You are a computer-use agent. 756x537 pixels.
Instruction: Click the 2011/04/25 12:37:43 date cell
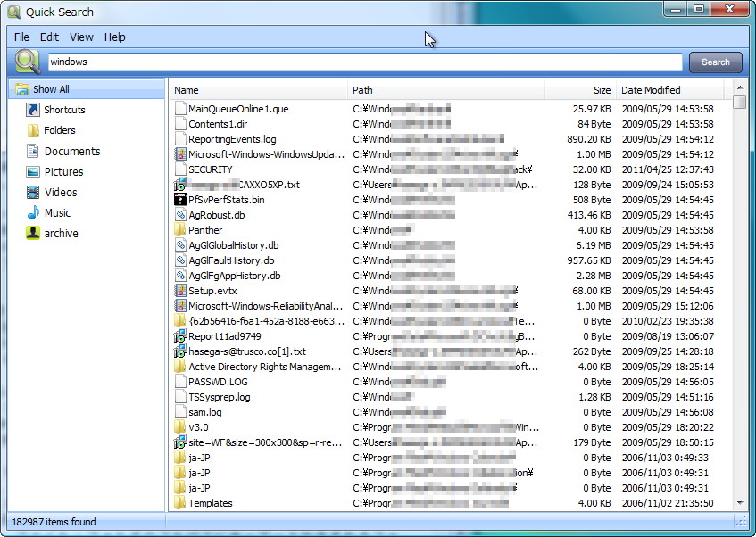668,169
